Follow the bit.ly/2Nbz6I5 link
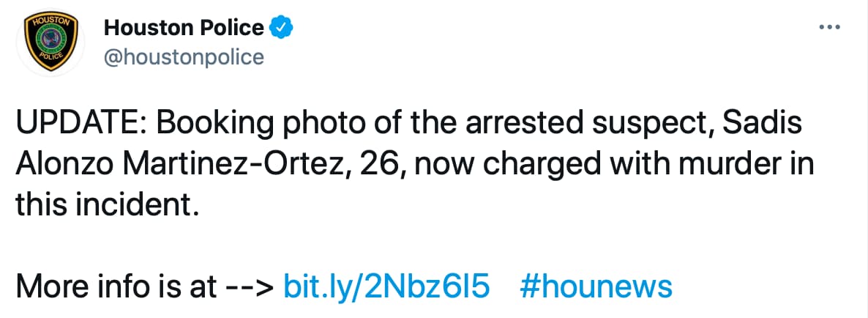Image resolution: width=868 pixels, height=318 pixels. tap(385, 286)
